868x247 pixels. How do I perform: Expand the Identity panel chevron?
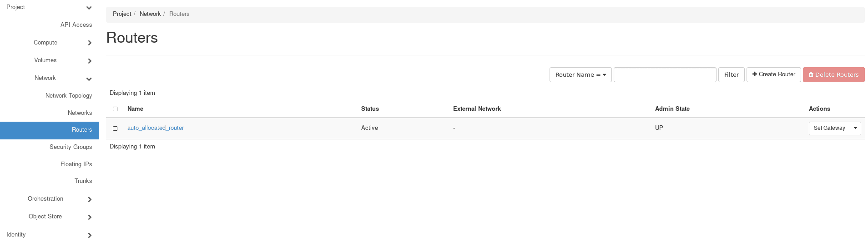[x=89, y=235]
